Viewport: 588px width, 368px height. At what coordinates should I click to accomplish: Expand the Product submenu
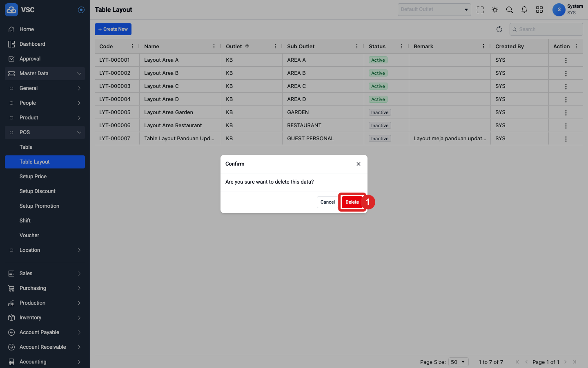point(45,118)
